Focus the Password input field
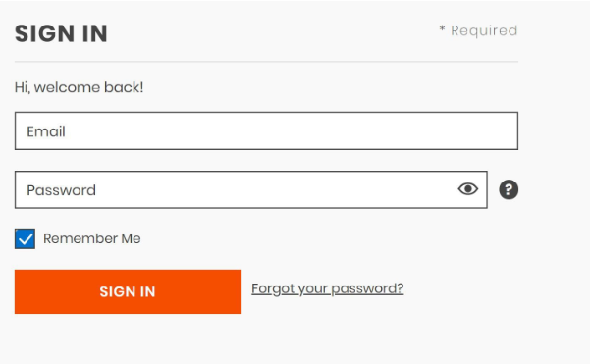 click(x=251, y=190)
